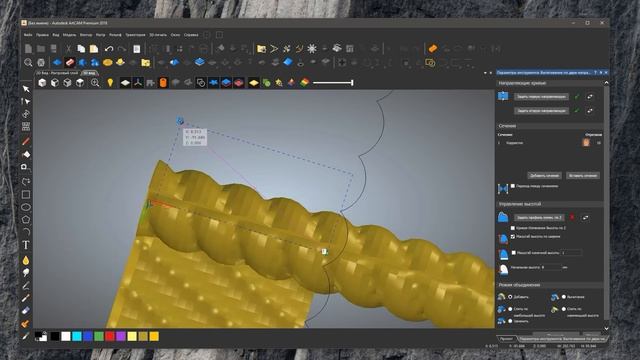Choose the red polyline drawing tool
The height and width of the screenshot is (360, 640).
[x=26, y=141]
